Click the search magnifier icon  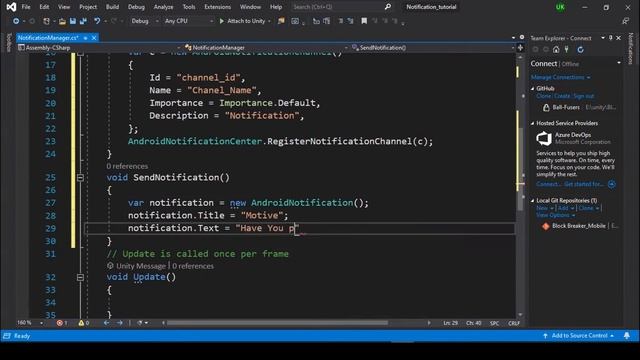click(388, 7)
